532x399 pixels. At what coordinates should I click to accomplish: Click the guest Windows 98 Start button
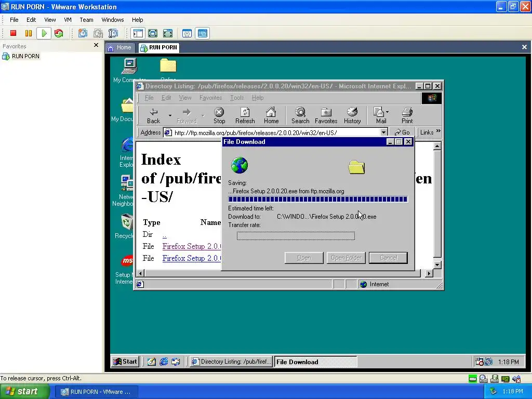[x=125, y=362]
